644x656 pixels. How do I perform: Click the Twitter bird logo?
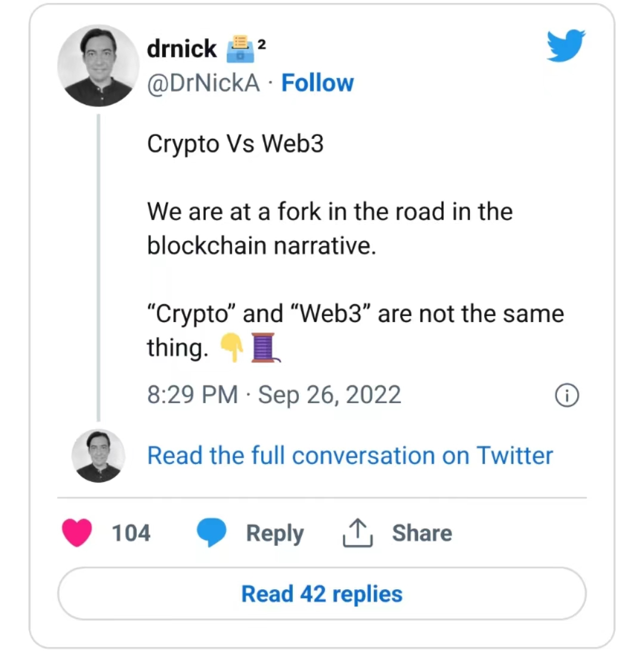[x=565, y=45]
